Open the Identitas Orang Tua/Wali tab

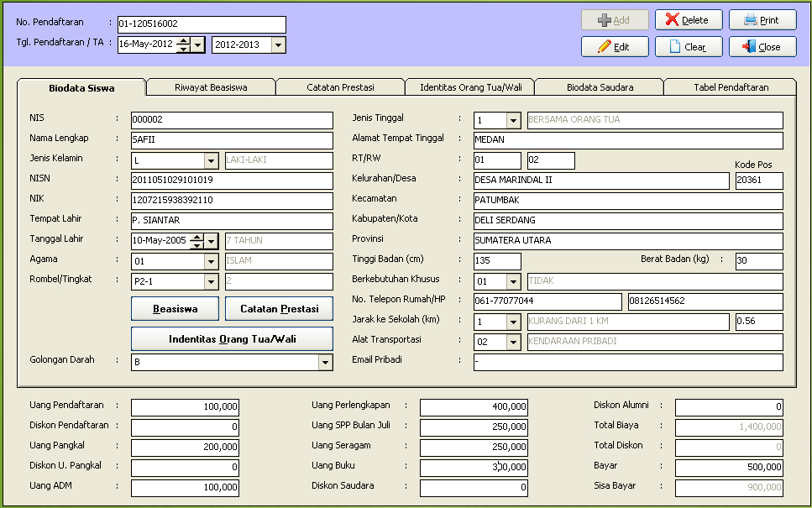pos(471,87)
